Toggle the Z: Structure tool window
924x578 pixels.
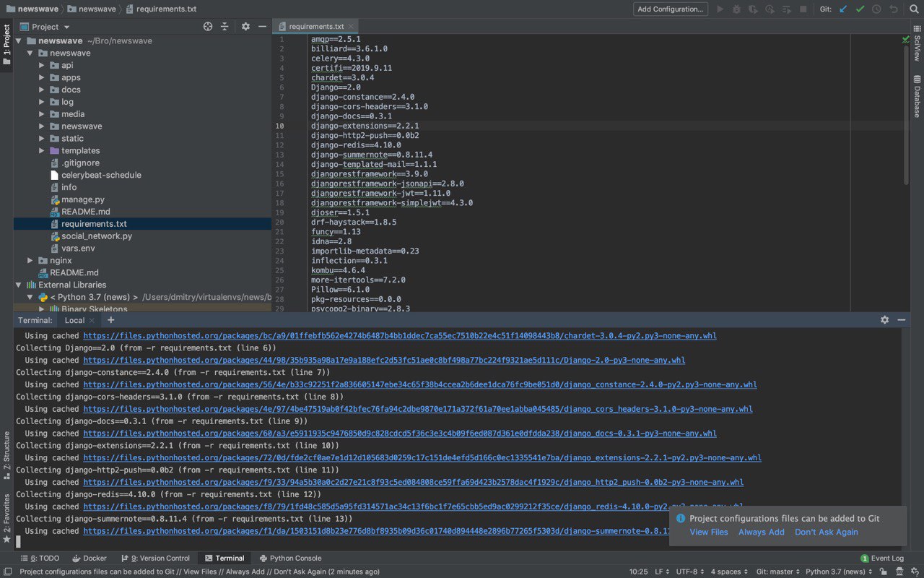tap(6, 455)
